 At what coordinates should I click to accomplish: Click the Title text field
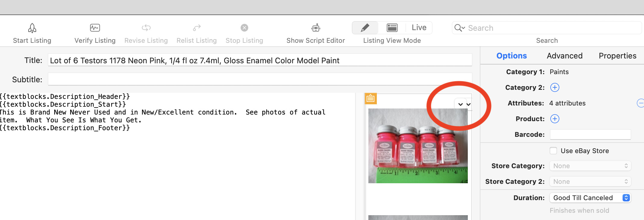(260, 60)
